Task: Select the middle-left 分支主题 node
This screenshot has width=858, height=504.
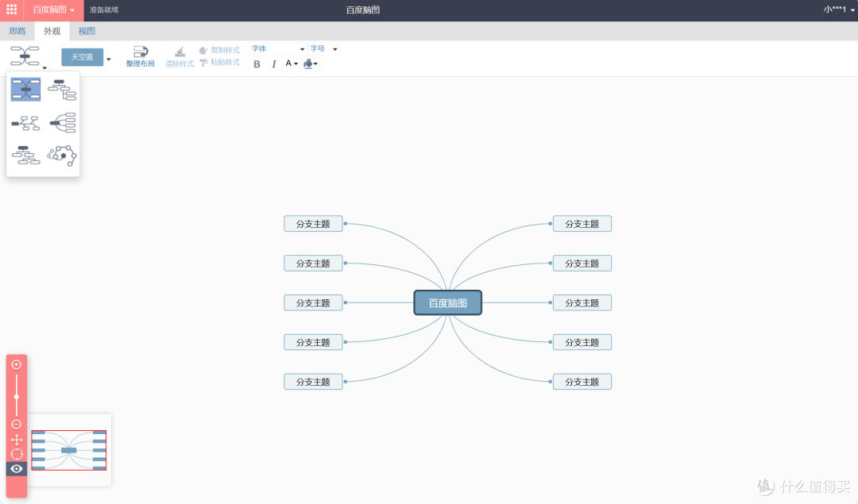Action: pyautogui.click(x=313, y=303)
